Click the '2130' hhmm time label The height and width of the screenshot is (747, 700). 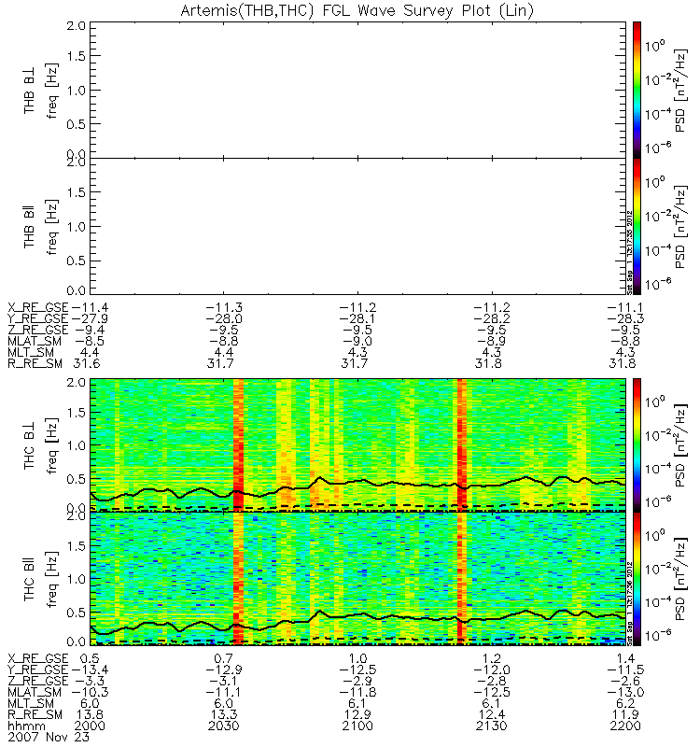(492, 726)
